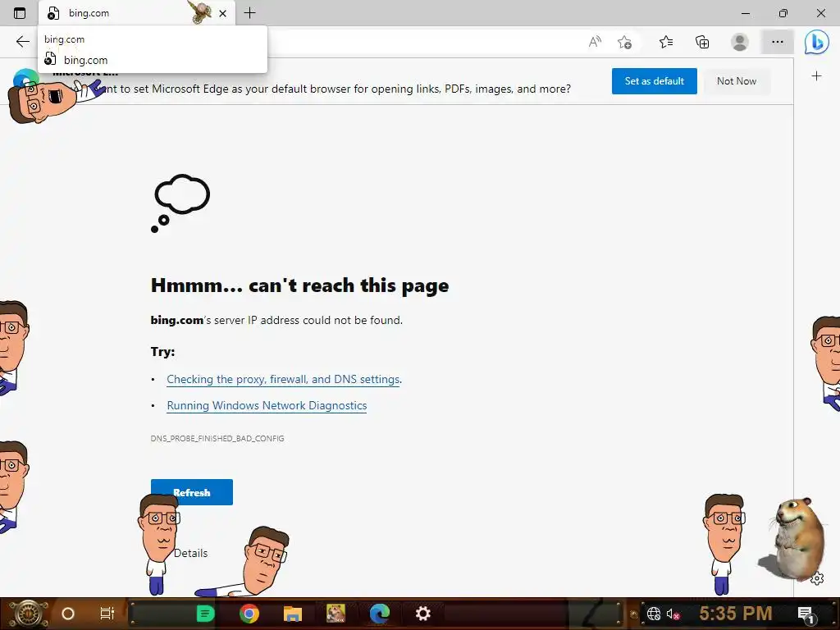Open proxy, firewall, and DNS settings link
This screenshot has width=840, height=630.
pyautogui.click(x=283, y=379)
